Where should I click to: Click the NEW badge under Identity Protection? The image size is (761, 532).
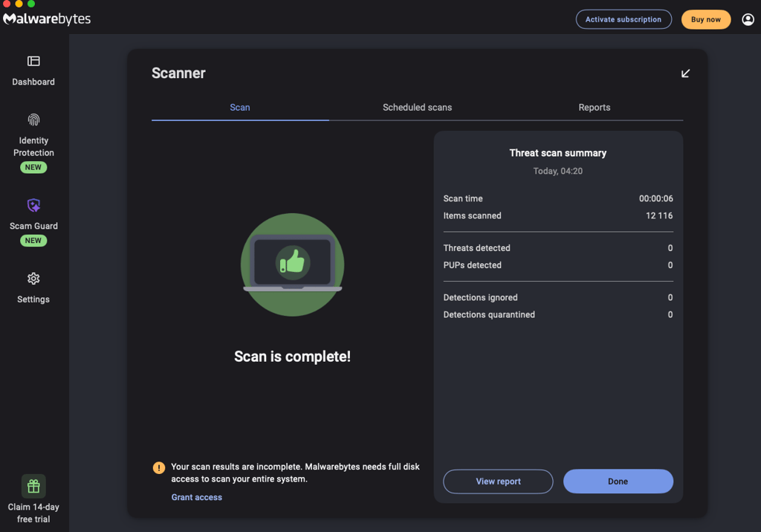point(33,167)
